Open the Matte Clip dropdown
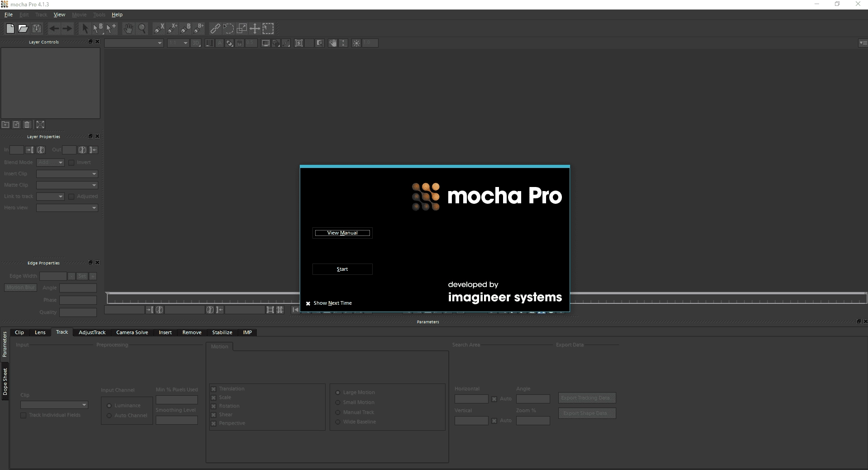This screenshot has width=868, height=470. click(67, 185)
